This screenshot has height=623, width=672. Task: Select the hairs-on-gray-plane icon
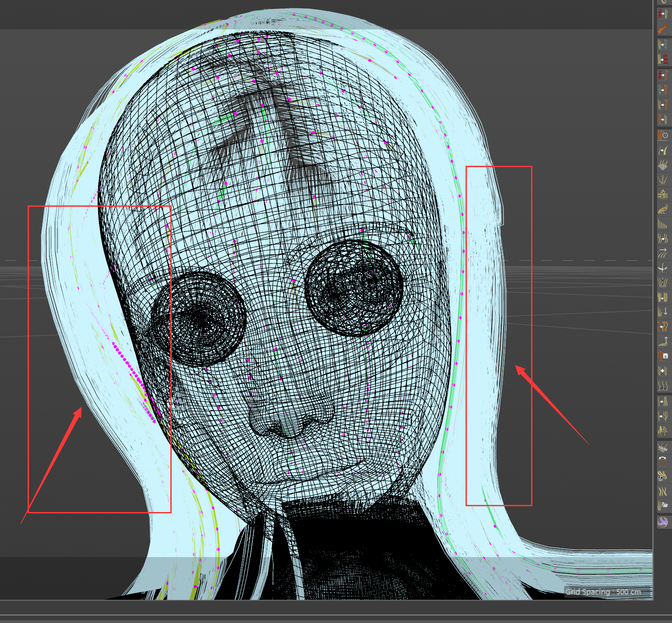coord(663,165)
